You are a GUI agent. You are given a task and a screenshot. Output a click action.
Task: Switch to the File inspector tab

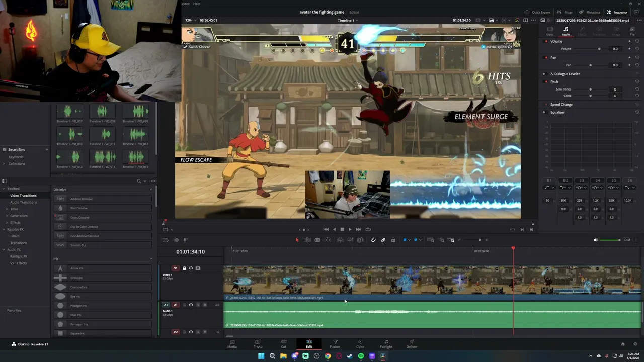tap(632, 31)
